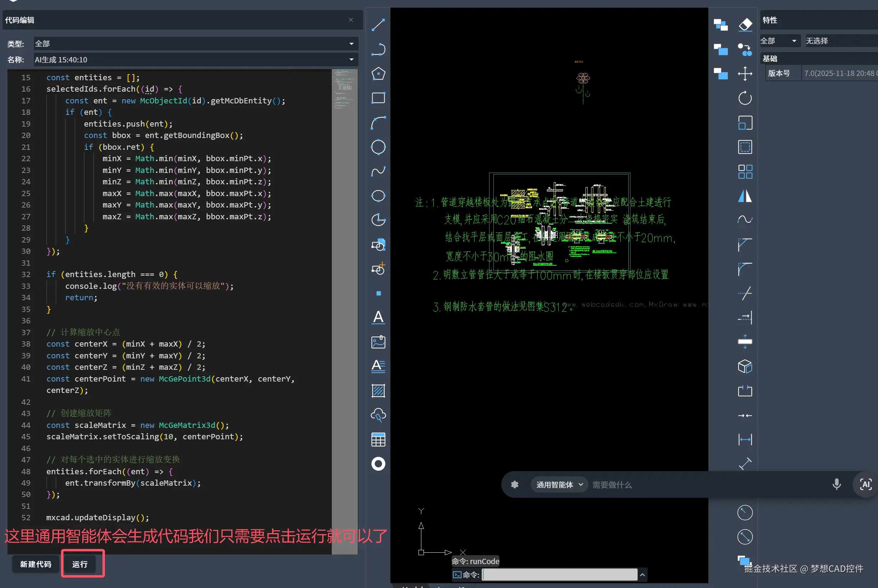Select the Rotate tool icon
This screenshot has height=588, width=878.
click(745, 98)
